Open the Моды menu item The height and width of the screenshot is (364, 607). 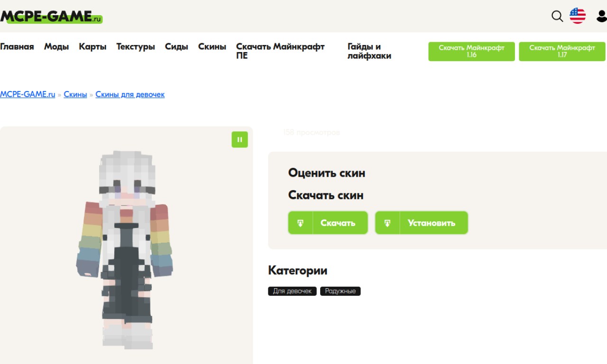coord(56,46)
